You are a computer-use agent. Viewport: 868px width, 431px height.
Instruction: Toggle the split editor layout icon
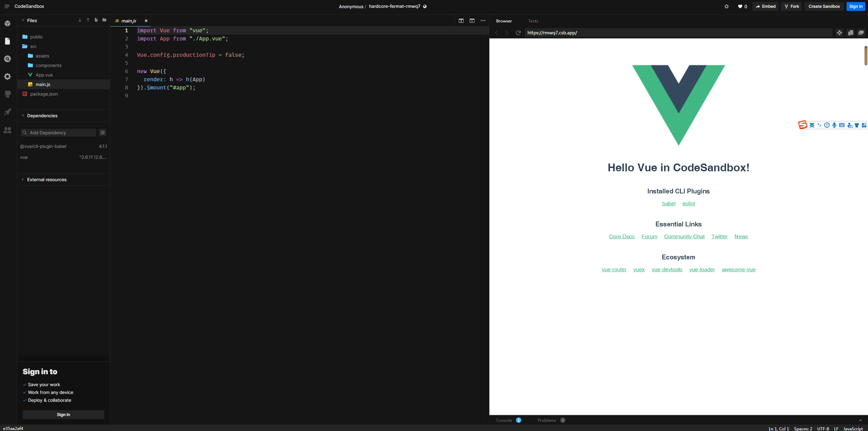tap(461, 21)
